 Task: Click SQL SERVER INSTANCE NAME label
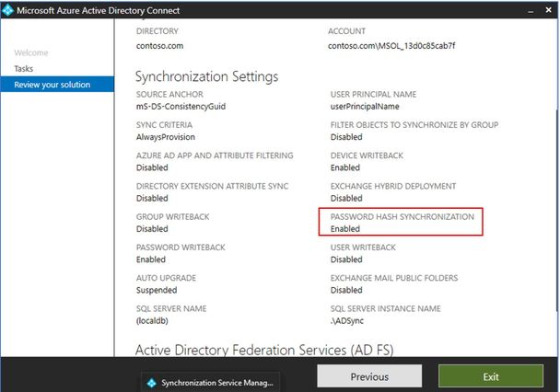(385, 309)
